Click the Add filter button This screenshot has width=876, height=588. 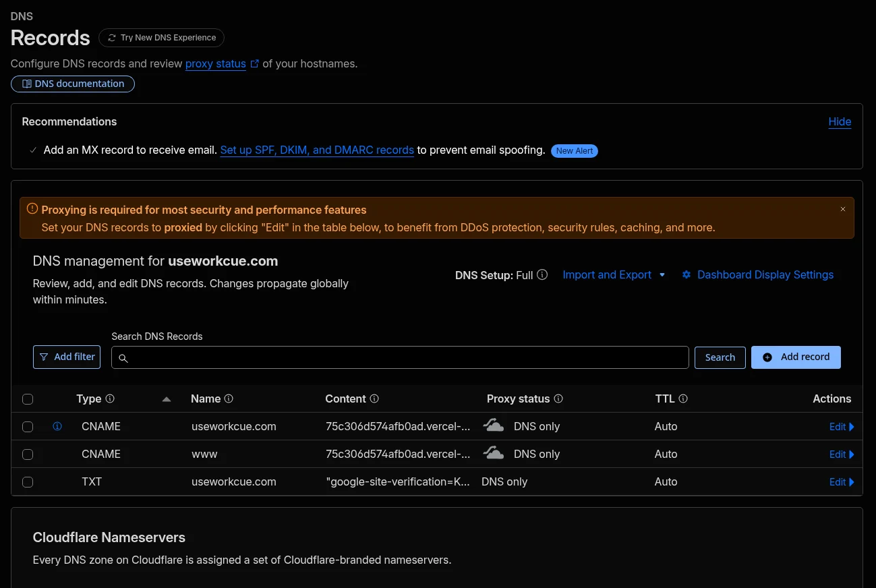click(67, 357)
